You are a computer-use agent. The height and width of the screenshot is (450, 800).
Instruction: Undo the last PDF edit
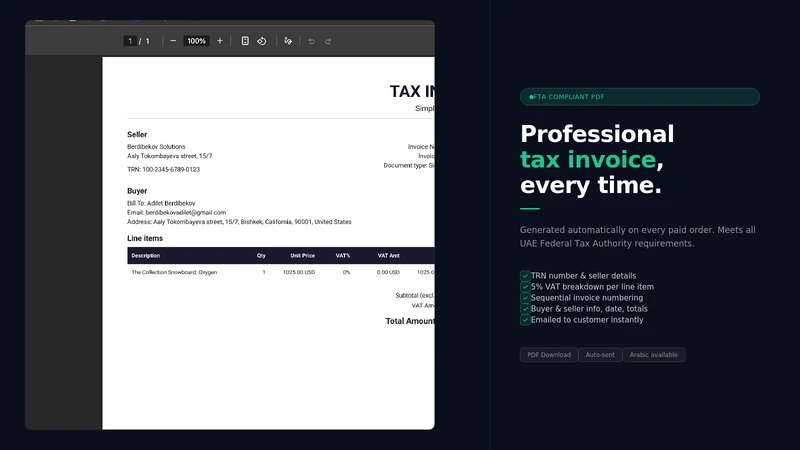click(x=311, y=41)
